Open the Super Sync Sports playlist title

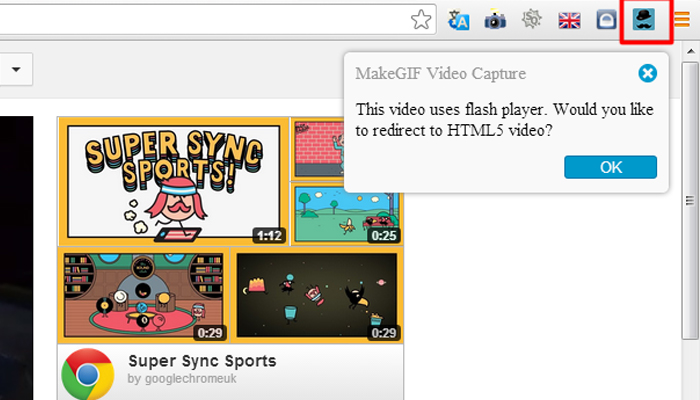click(x=202, y=361)
